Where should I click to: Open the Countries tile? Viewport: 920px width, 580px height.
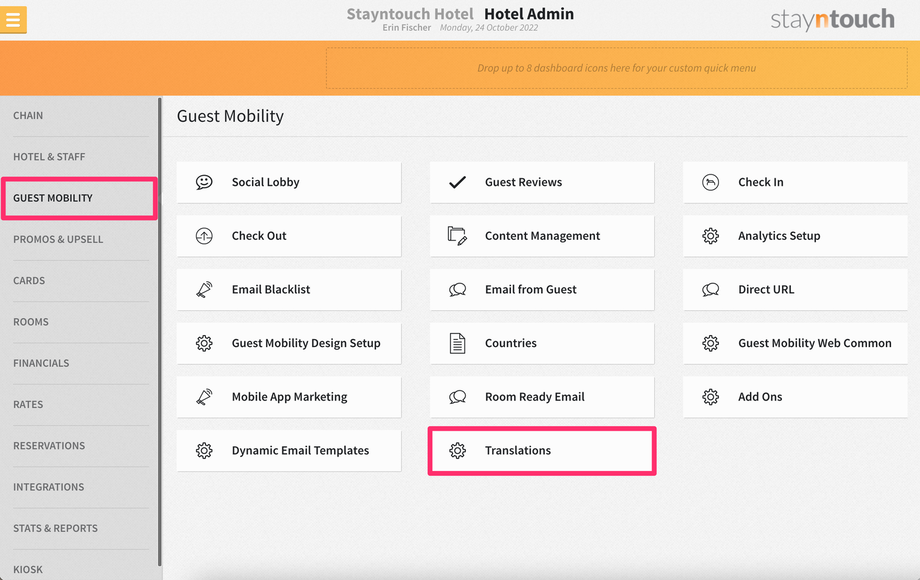pyautogui.click(x=542, y=343)
